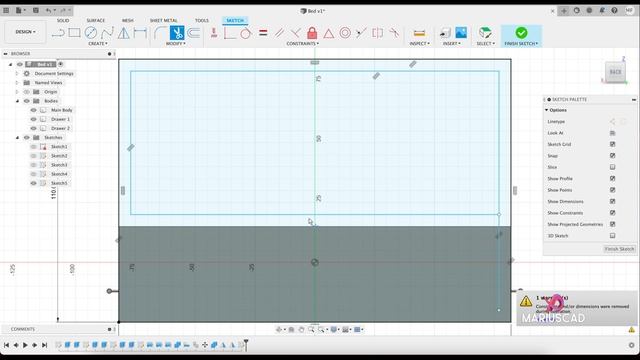Switch to the MESH tab

click(x=128, y=20)
